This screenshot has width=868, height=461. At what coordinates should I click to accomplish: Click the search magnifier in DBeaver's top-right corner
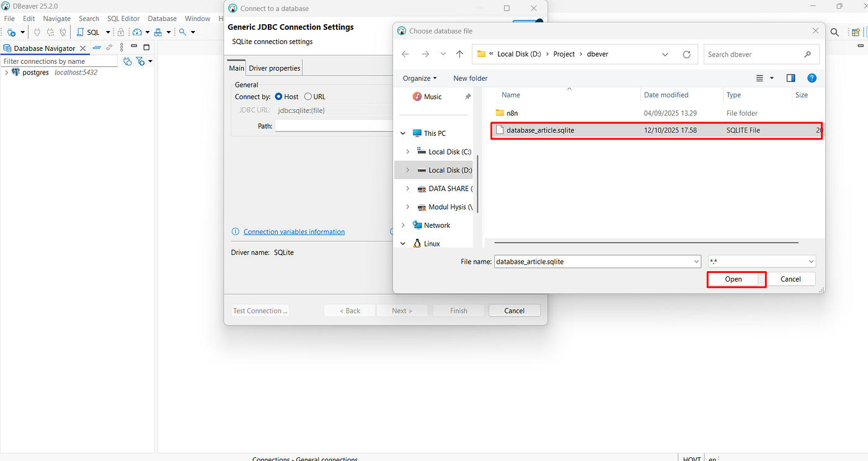835,32
